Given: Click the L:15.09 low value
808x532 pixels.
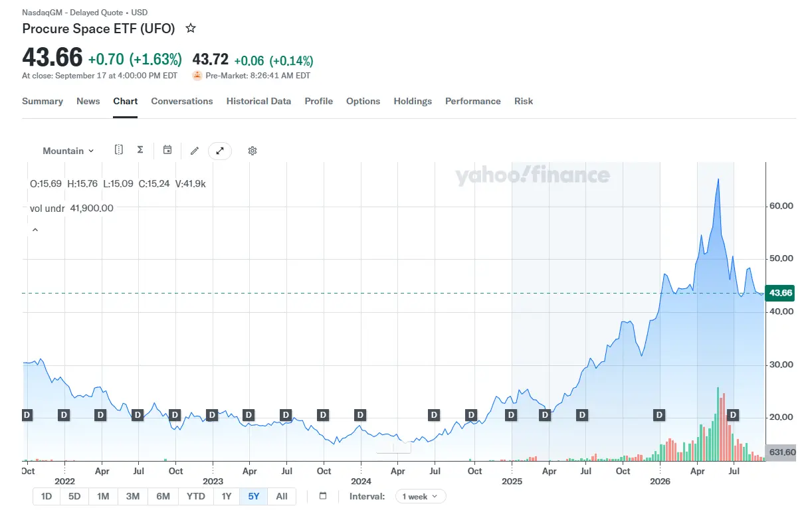Looking at the screenshot, I should [118, 183].
